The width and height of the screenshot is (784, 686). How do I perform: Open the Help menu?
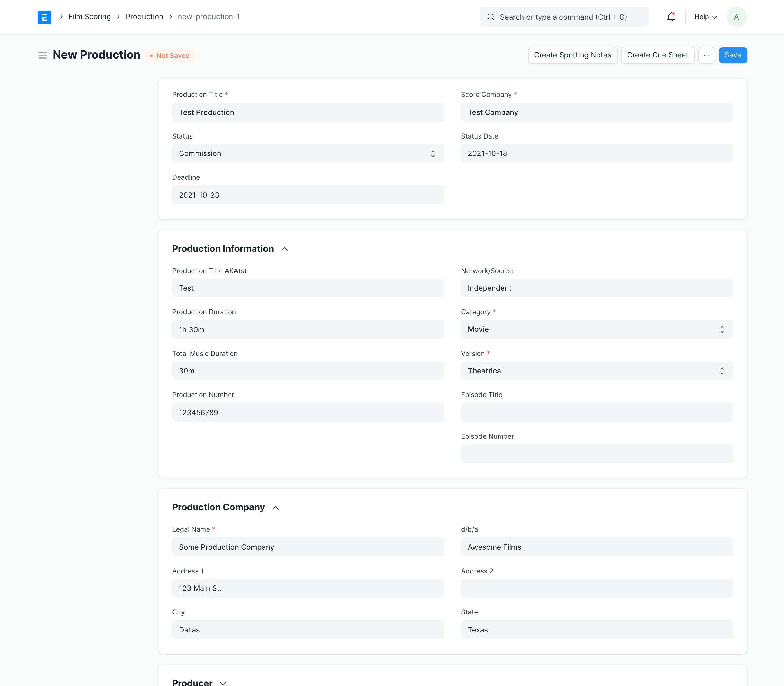coord(705,17)
